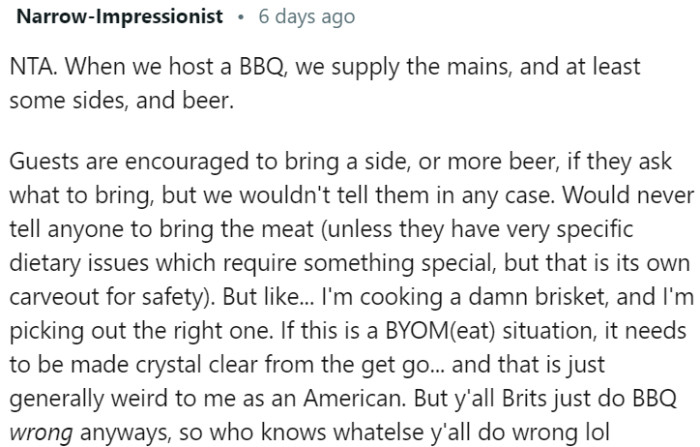Click the word "American" in the comment
Viewport: 700px width, 447px height.
pyautogui.click(x=354, y=399)
